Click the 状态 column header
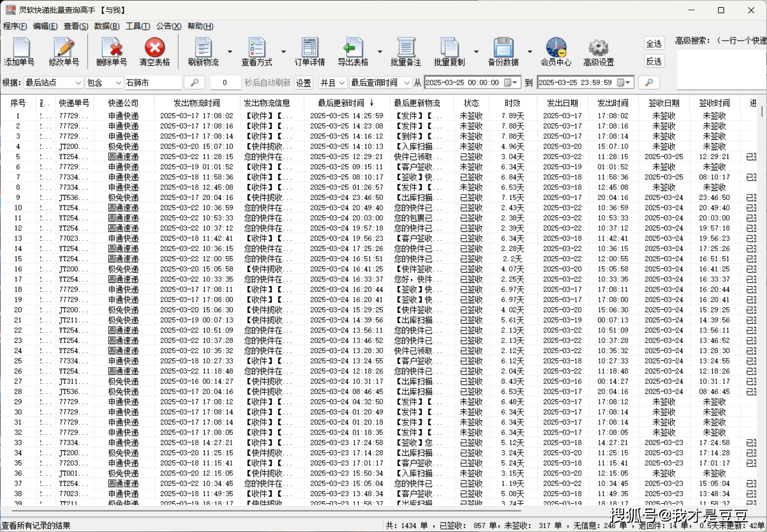The image size is (767, 532). click(x=471, y=103)
